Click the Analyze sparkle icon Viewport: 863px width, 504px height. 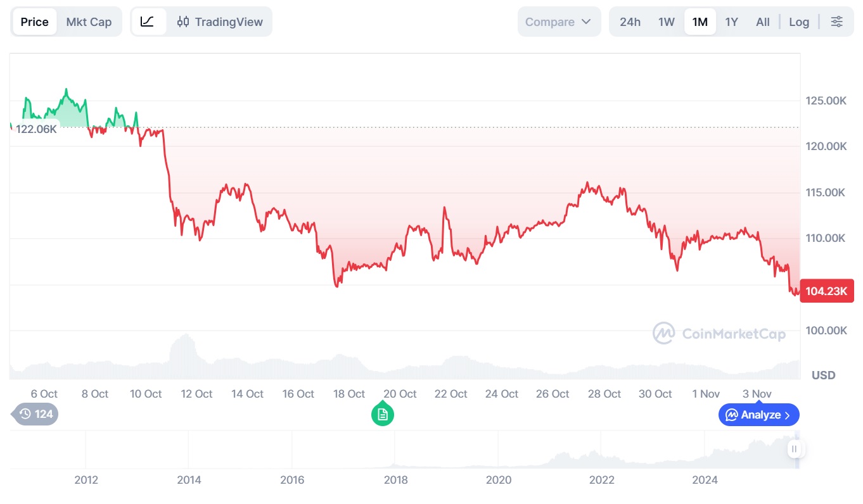[733, 415]
